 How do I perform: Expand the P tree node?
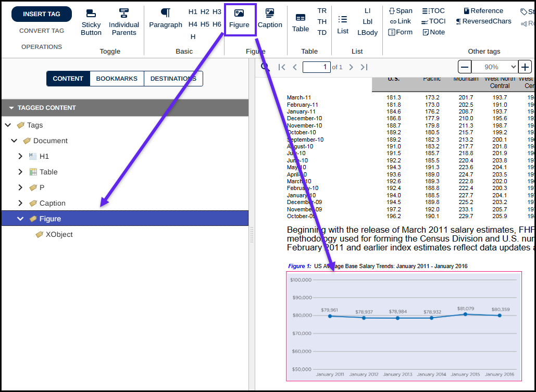tap(20, 187)
